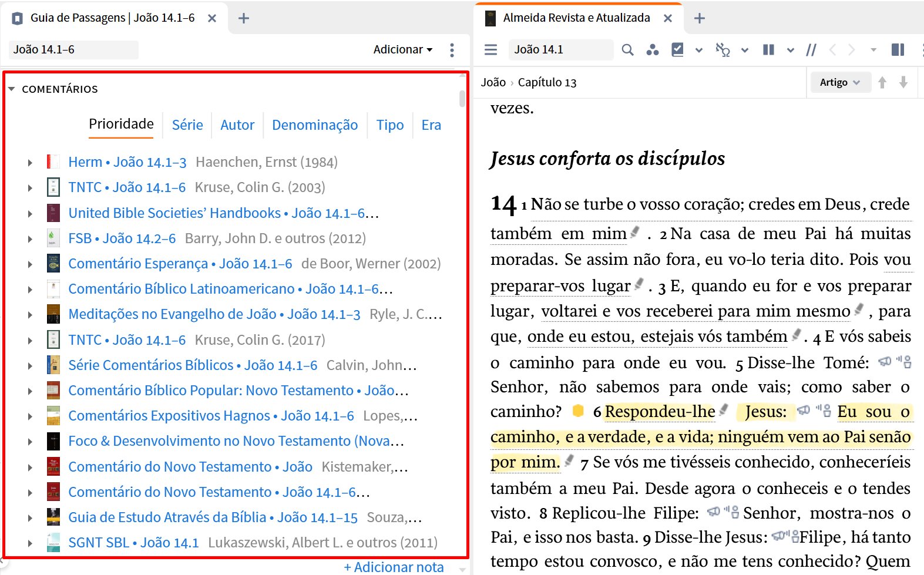Viewport: 924px width, 575px height.
Task: Click the Comentário Esperança cover icon
Action: coord(53,263)
